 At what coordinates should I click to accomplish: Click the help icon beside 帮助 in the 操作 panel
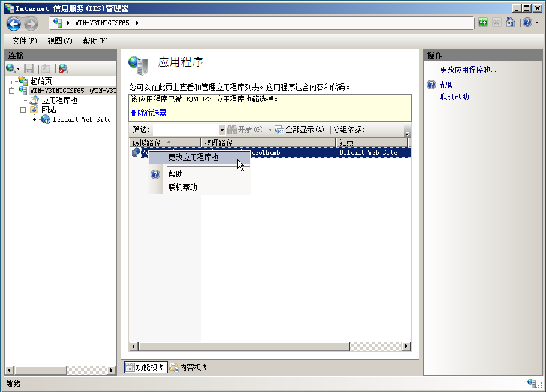[x=431, y=85]
